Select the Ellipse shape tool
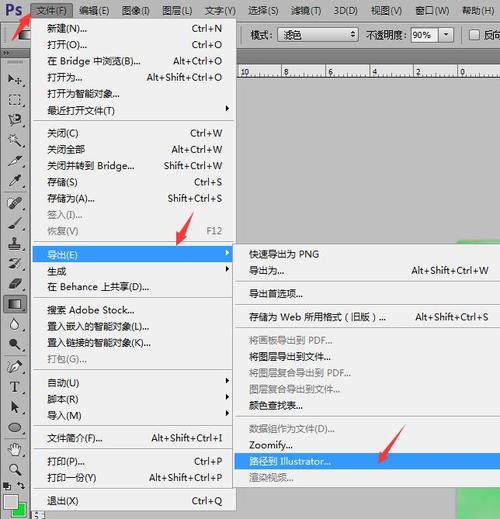This screenshot has height=519, width=500. (x=14, y=427)
